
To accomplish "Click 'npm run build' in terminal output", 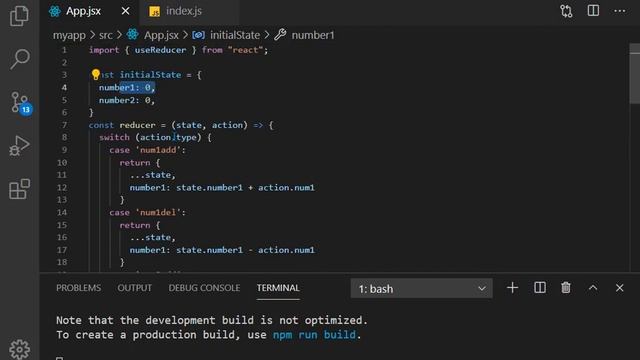I will (314, 335).
